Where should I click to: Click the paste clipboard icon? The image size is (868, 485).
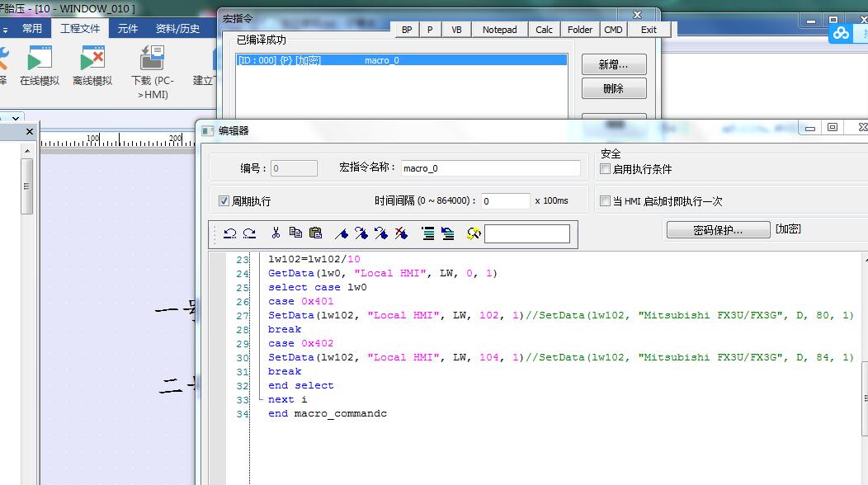(x=316, y=233)
